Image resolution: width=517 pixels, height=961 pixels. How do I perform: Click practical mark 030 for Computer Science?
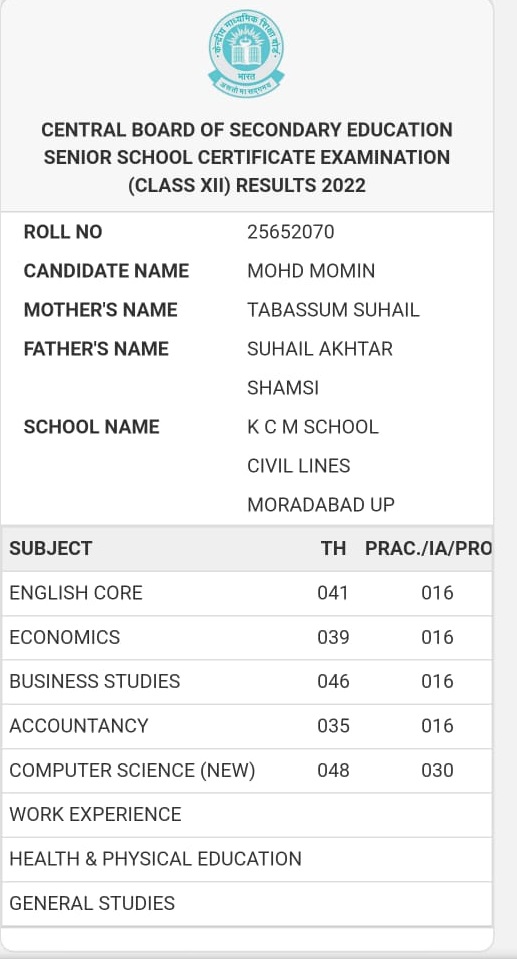click(x=437, y=770)
